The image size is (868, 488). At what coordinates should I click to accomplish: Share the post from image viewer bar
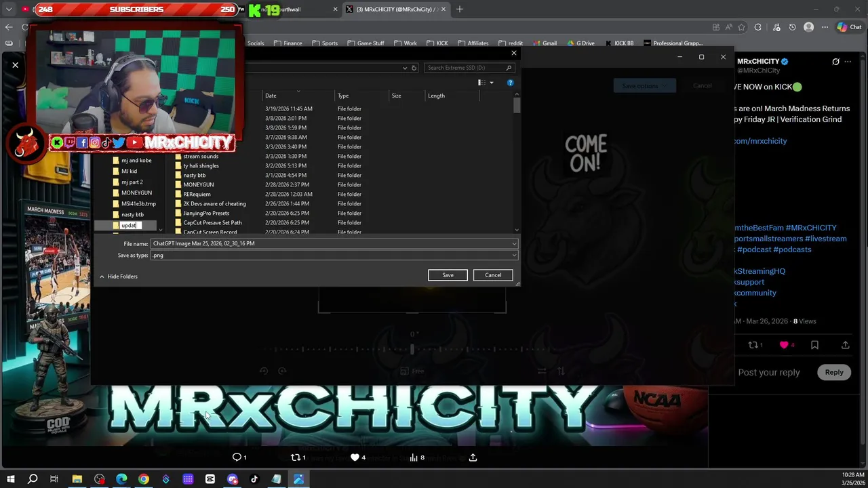coord(473,457)
